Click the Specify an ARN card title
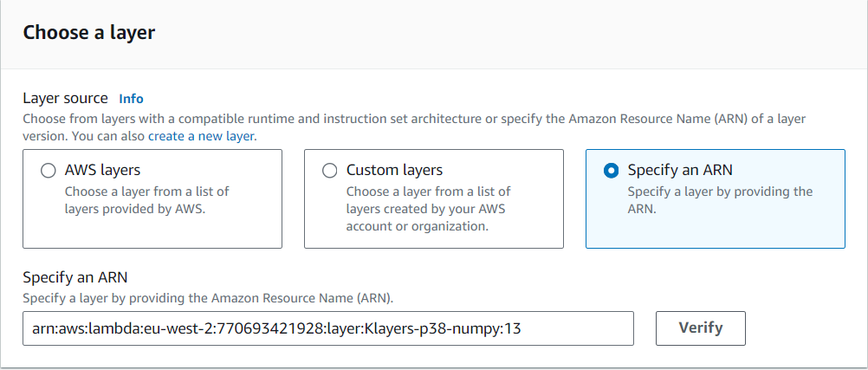 pyautogui.click(x=680, y=170)
